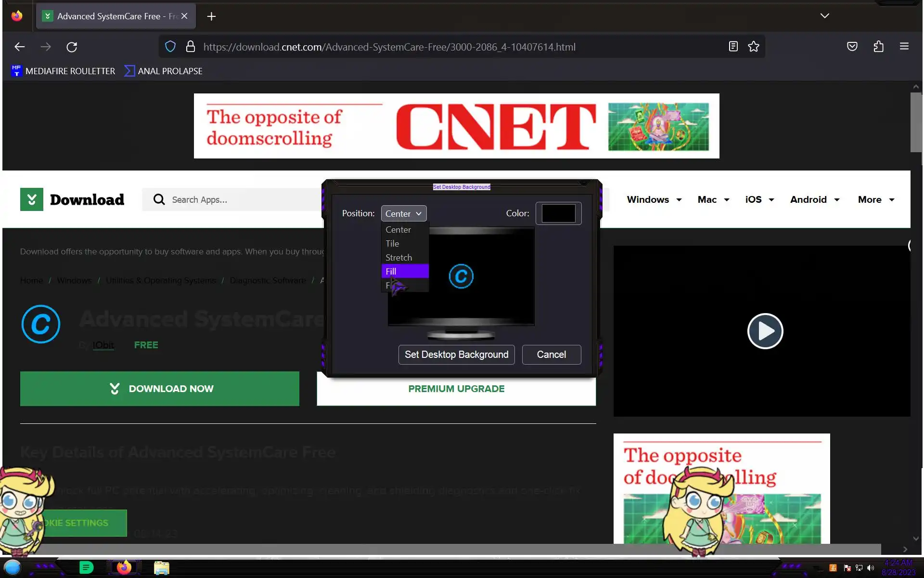The width and height of the screenshot is (924, 578).
Task: Click tracking protection shield icon
Action: tap(170, 47)
